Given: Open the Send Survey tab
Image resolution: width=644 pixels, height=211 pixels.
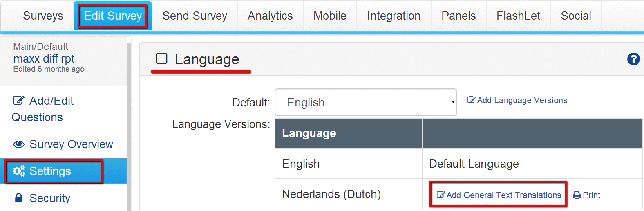Looking at the screenshot, I should click(195, 16).
